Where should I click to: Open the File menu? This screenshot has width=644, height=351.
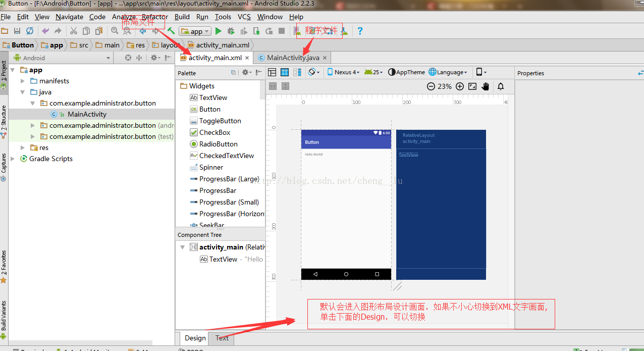(x=6, y=17)
